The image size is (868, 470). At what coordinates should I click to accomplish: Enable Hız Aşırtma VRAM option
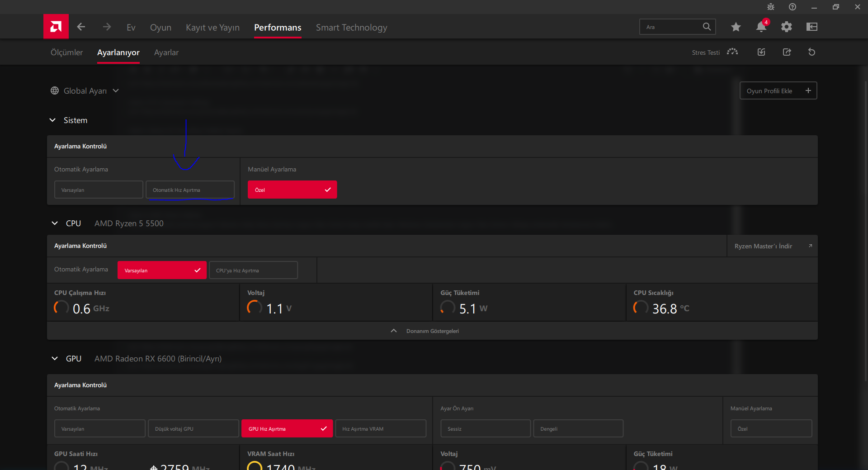(381, 428)
